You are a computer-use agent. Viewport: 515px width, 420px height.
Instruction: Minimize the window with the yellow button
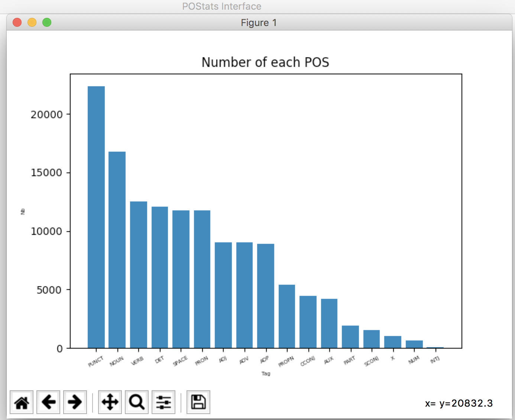pos(32,23)
